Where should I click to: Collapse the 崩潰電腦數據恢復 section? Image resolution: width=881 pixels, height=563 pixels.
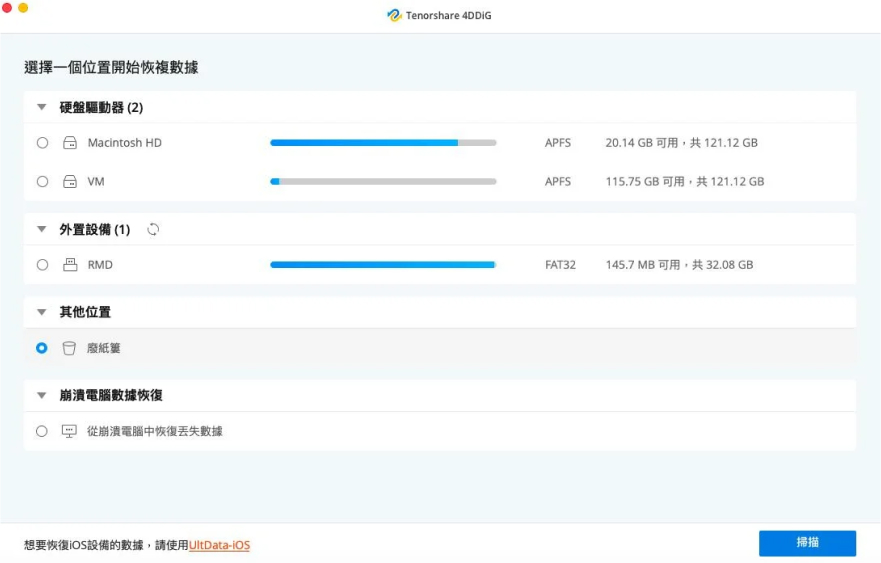(x=42, y=395)
